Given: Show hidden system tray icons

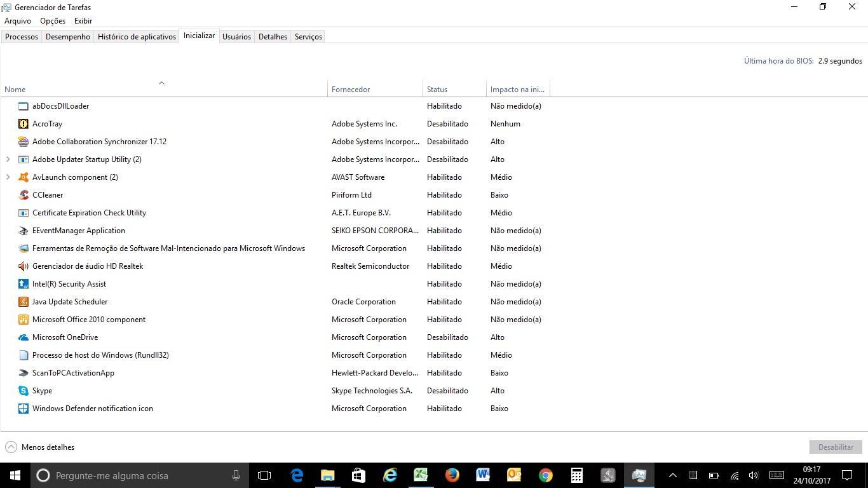Looking at the screenshot, I should pos(673,475).
